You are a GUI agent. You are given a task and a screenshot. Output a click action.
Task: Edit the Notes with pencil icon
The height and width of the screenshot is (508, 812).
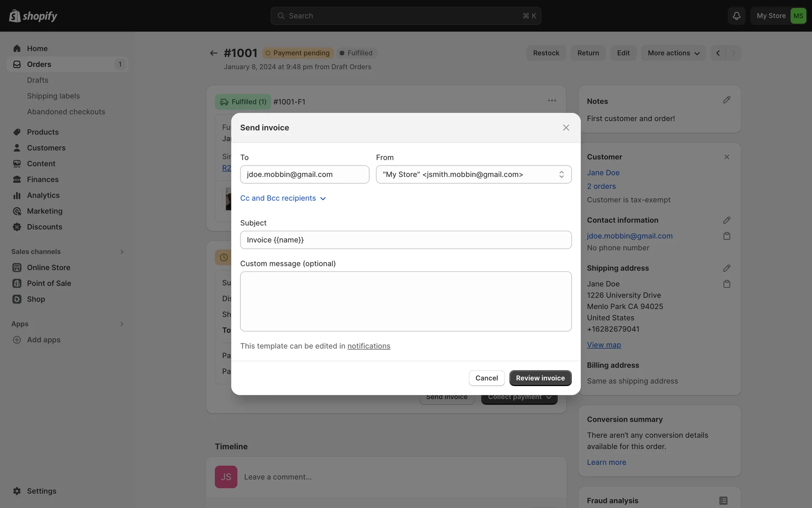[x=727, y=100]
